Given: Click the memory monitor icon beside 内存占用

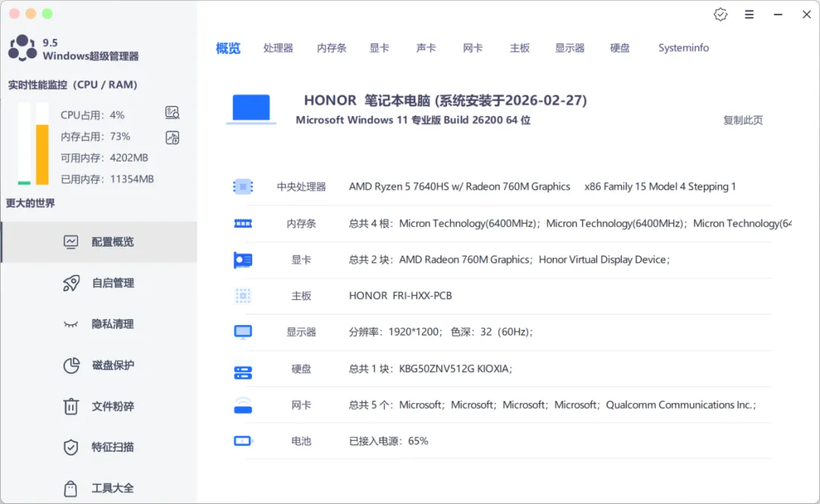Looking at the screenshot, I should (172, 137).
